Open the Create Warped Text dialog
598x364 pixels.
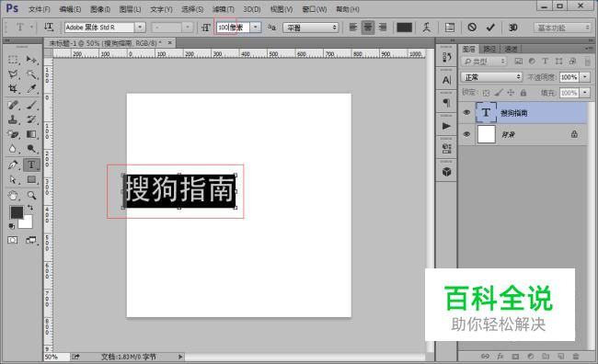coord(427,27)
